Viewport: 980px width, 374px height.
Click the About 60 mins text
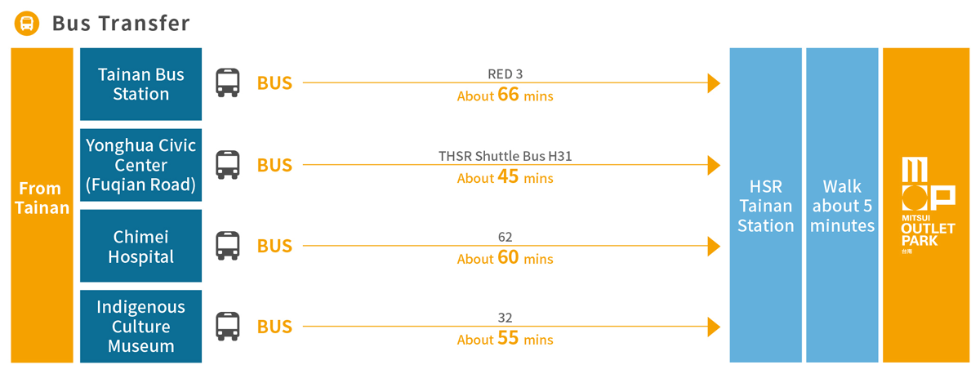tap(505, 259)
